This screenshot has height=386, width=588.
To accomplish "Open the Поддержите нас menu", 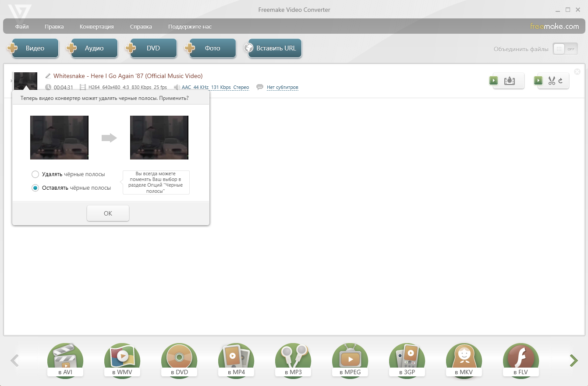I will (190, 27).
